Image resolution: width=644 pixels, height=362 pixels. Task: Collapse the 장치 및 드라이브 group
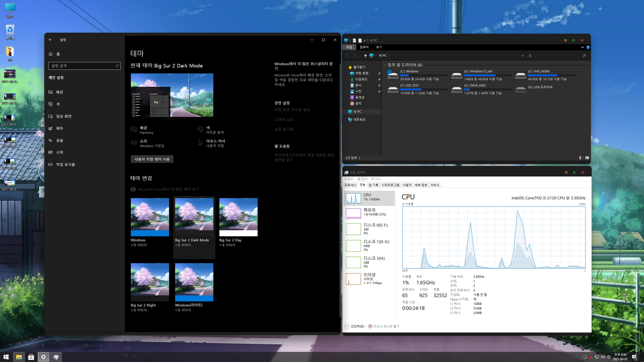tap(385, 65)
